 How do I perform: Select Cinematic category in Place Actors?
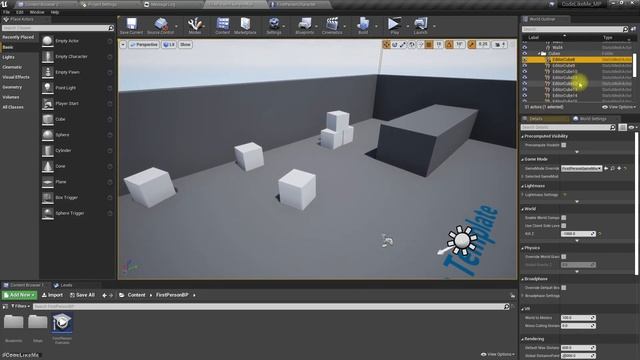12,67
